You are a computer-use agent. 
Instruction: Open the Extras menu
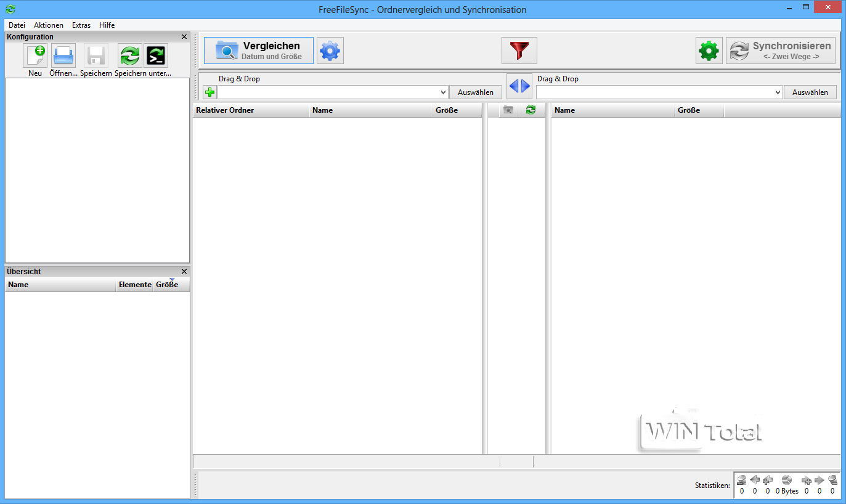click(x=81, y=25)
